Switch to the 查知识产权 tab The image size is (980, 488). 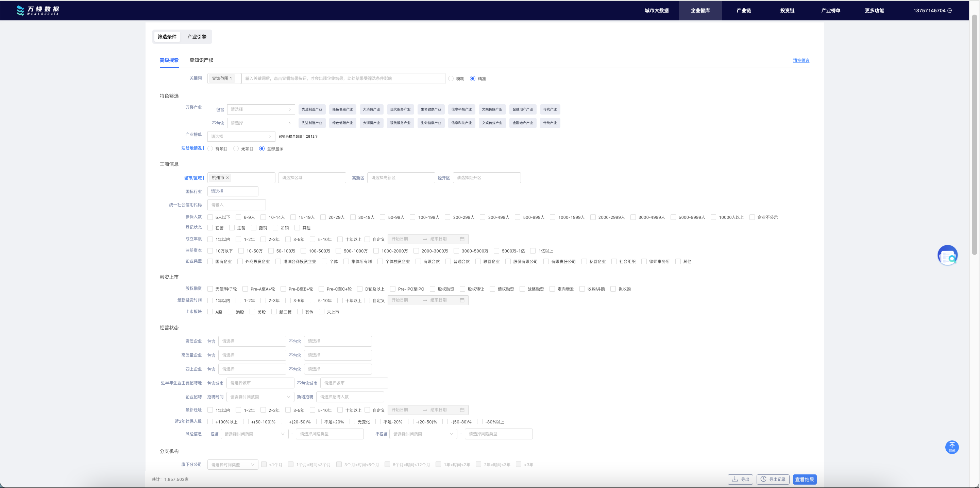(201, 60)
